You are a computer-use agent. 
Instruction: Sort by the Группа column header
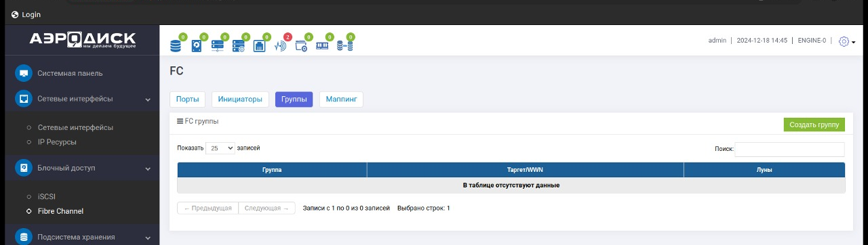[272, 170]
